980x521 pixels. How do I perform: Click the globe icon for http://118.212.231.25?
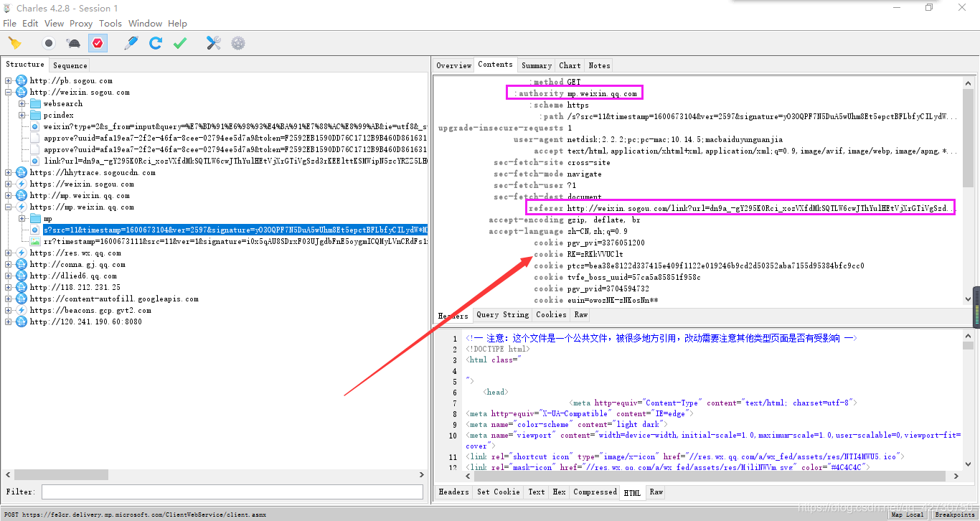coord(21,287)
